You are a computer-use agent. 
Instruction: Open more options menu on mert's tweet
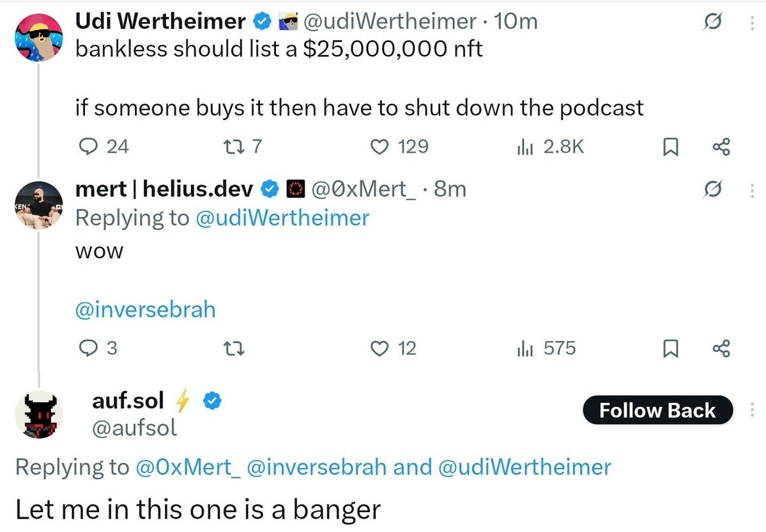coord(751,190)
